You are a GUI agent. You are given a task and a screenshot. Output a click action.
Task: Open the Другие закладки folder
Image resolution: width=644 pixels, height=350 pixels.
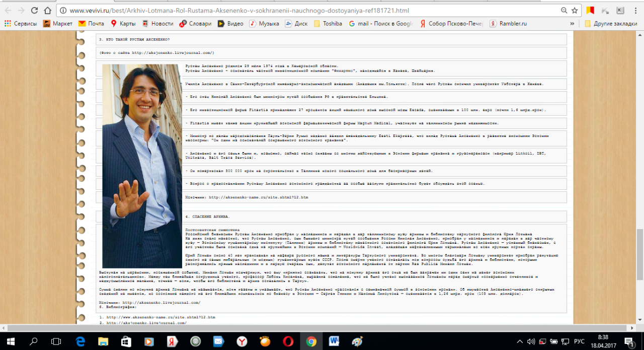[611, 23]
